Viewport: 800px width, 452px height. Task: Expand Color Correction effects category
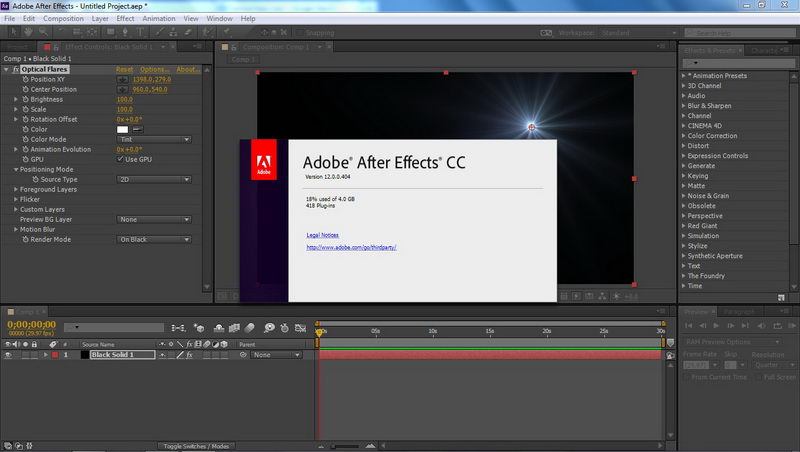[684, 136]
